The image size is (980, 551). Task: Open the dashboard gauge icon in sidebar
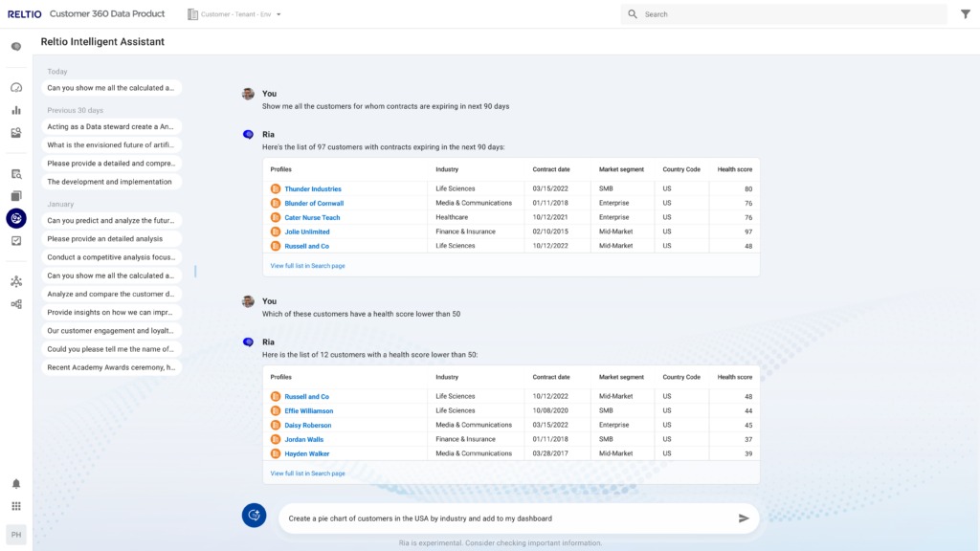tap(16, 87)
